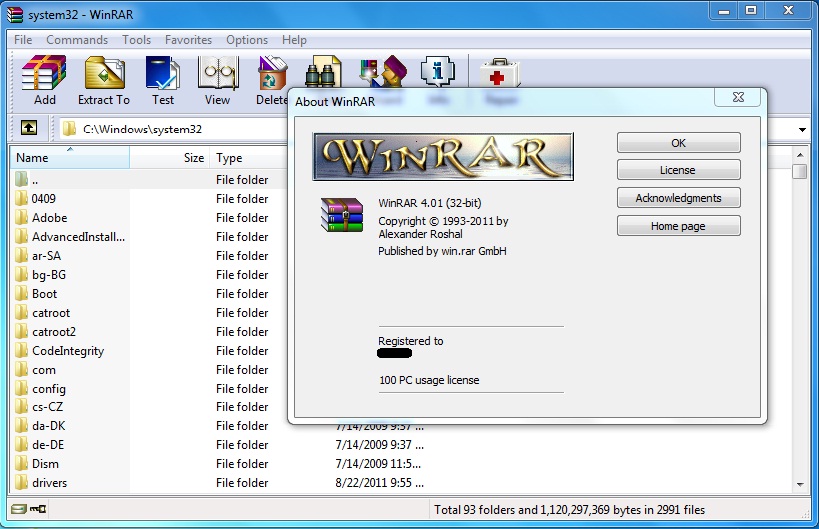
Task: Select the Adobe folder icon
Action: point(21,217)
